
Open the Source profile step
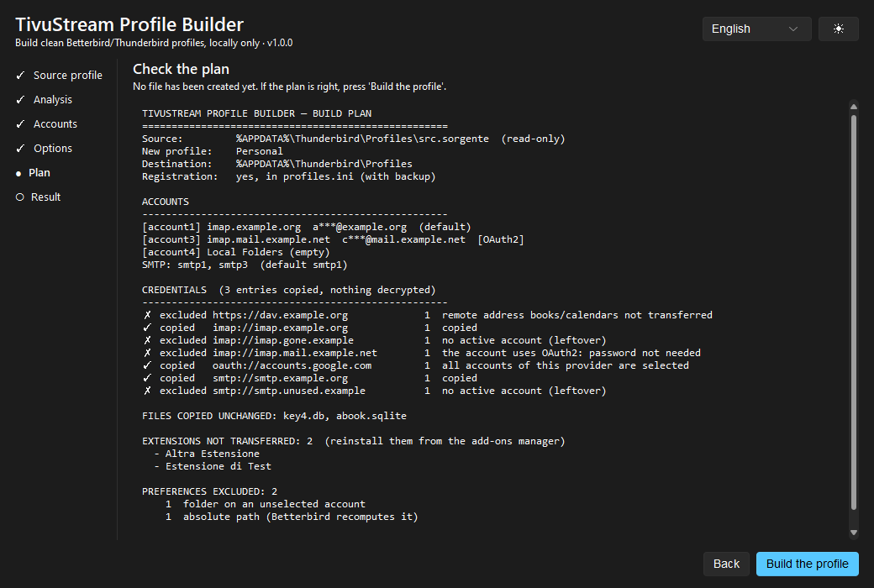point(59,76)
